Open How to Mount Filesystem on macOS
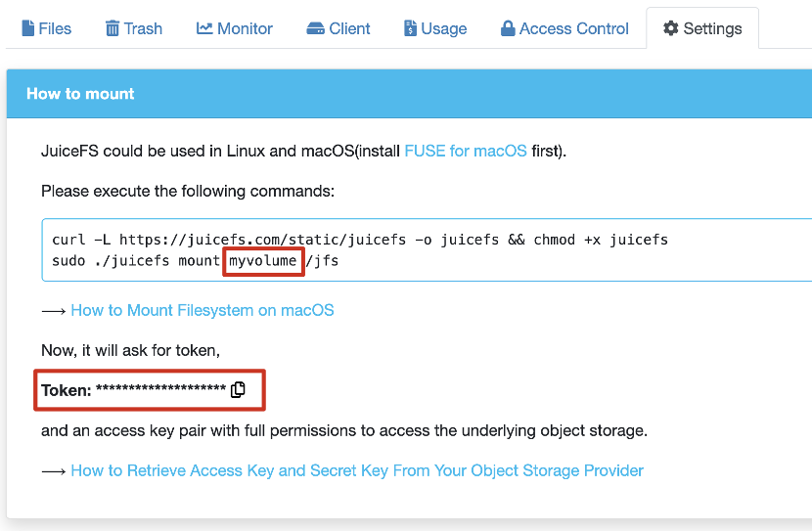812x532 pixels. [x=203, y=310]
